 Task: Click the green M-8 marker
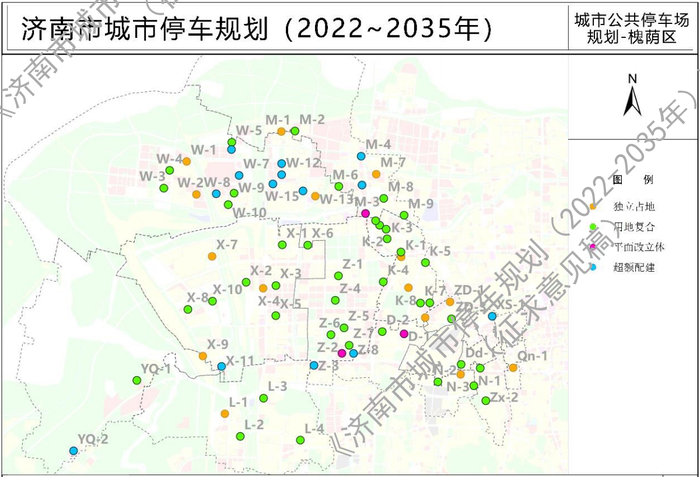pos(383,198)
